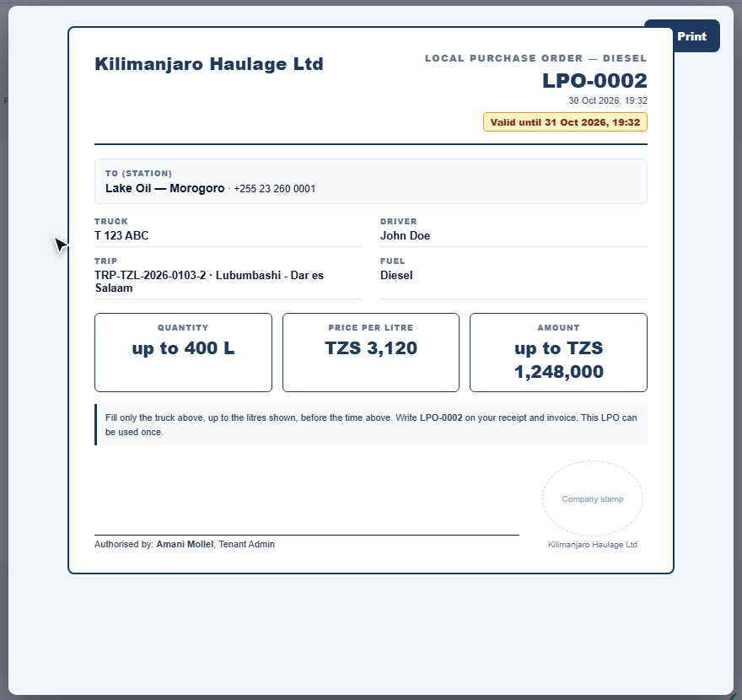The image size is (742, 700).
Task: Click the FUEL field label
Action: 393,261
